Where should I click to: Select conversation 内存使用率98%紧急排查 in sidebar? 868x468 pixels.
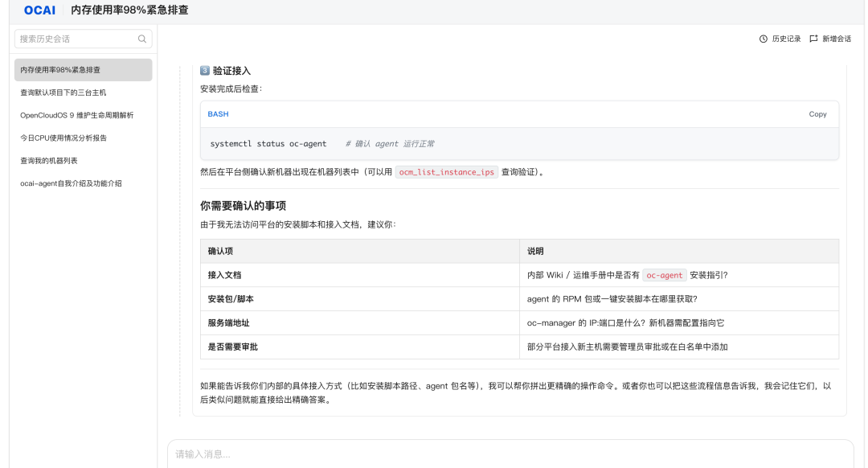click(x=83, y=70)
